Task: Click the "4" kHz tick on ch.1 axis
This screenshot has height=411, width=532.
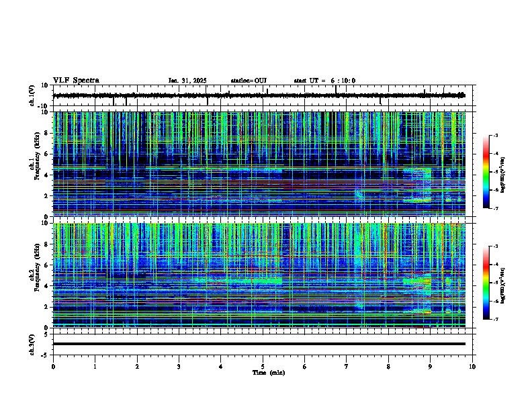Action: click(48, 175)
